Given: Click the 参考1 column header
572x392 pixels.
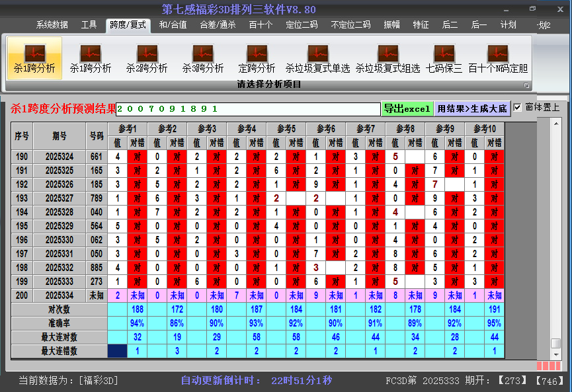Looking at the screenshot, I should pos(127,128).
